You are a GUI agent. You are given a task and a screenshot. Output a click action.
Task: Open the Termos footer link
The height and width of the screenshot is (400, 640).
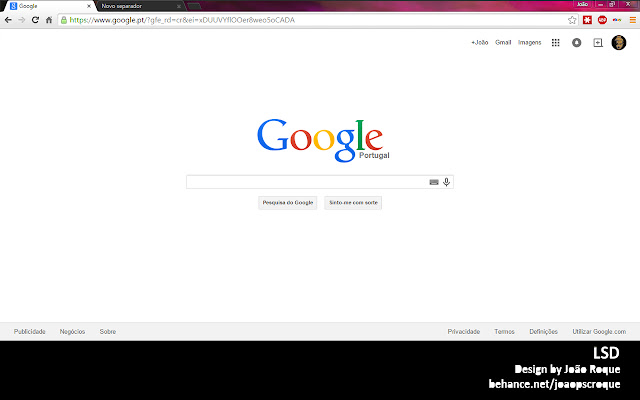pos(504,331)
